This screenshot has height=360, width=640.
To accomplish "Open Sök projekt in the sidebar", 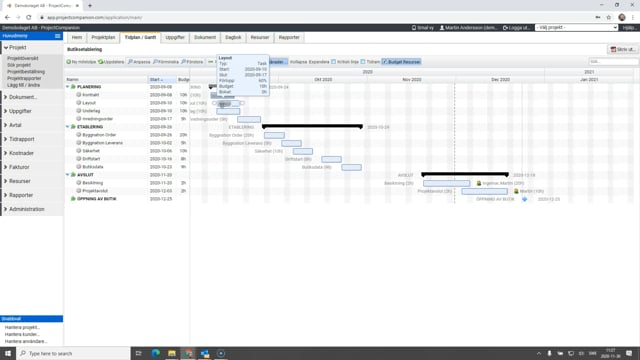I will tap(19, 65).
